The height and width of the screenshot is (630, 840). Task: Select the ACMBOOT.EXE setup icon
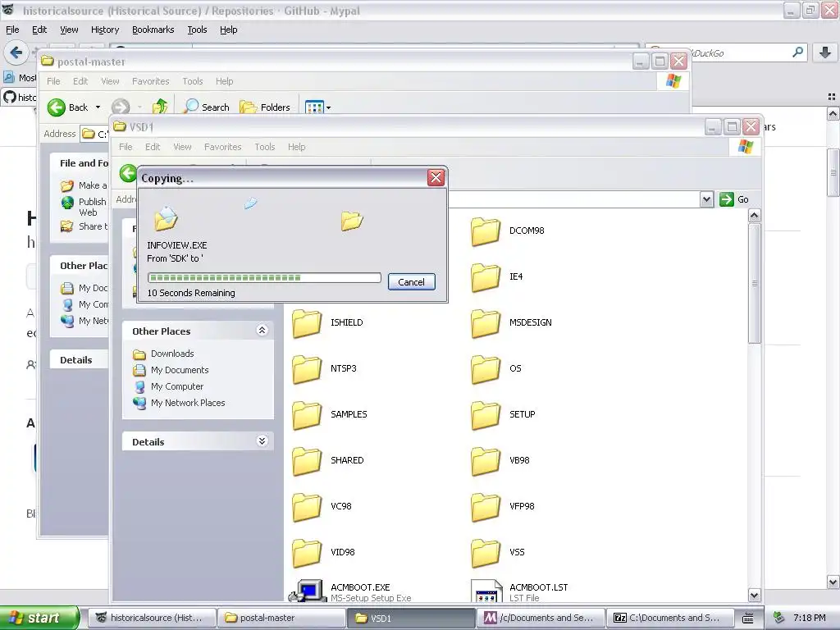(308, 591)
